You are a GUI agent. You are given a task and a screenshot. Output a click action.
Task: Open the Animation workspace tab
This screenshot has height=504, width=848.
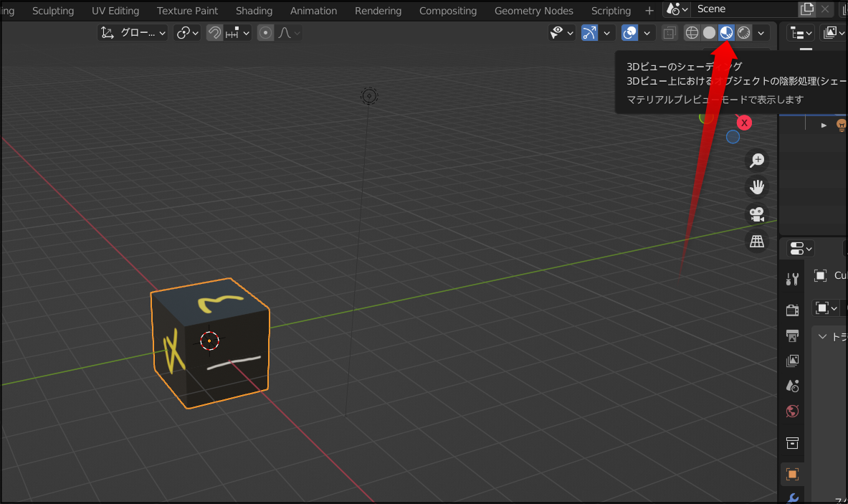pos(313,11)
